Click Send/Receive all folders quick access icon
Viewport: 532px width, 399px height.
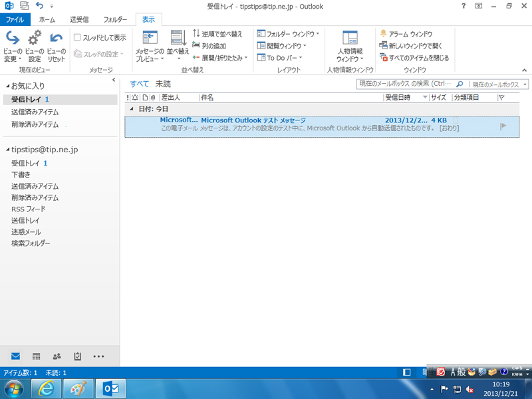point(25,5)
